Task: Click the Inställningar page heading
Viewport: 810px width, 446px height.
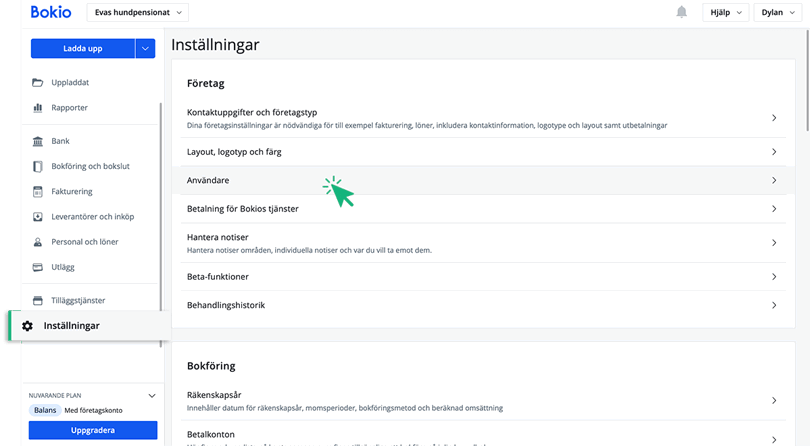Action: pos(215,45)
